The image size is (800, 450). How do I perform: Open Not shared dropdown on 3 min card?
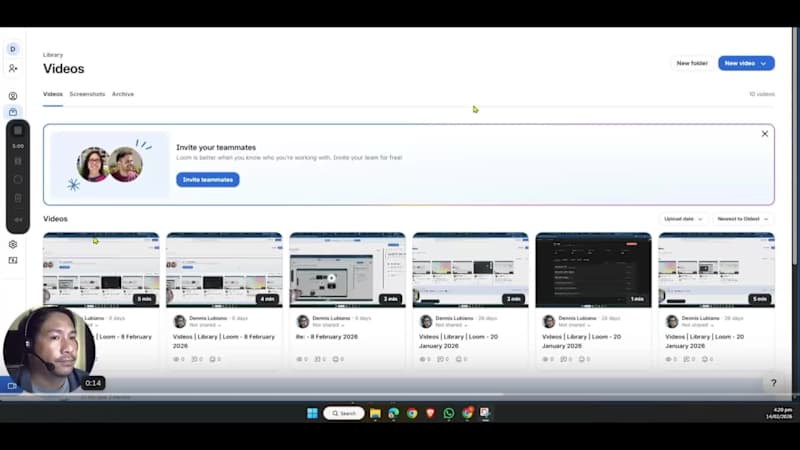(x=451, y=325)
